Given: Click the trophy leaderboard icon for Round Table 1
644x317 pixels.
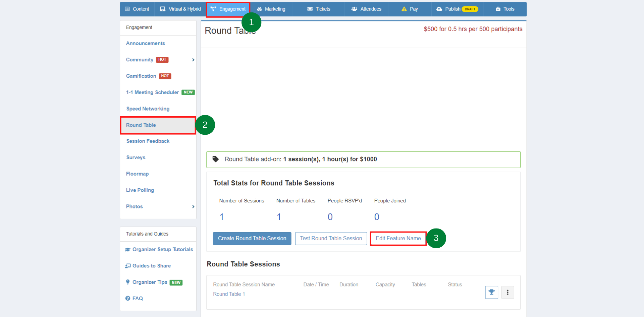Looking at the screenshot, I should pyautogui.click(x=491, y=292).
